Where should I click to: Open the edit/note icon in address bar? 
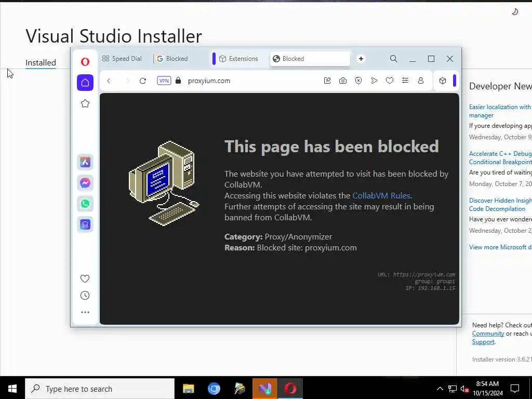pos(327,81)
